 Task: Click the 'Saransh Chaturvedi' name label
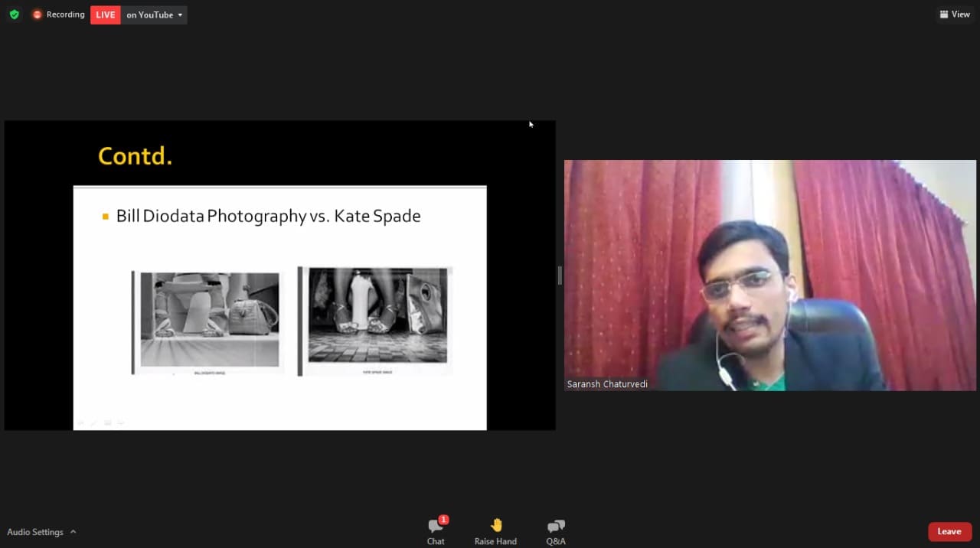[x=607, y=384]
